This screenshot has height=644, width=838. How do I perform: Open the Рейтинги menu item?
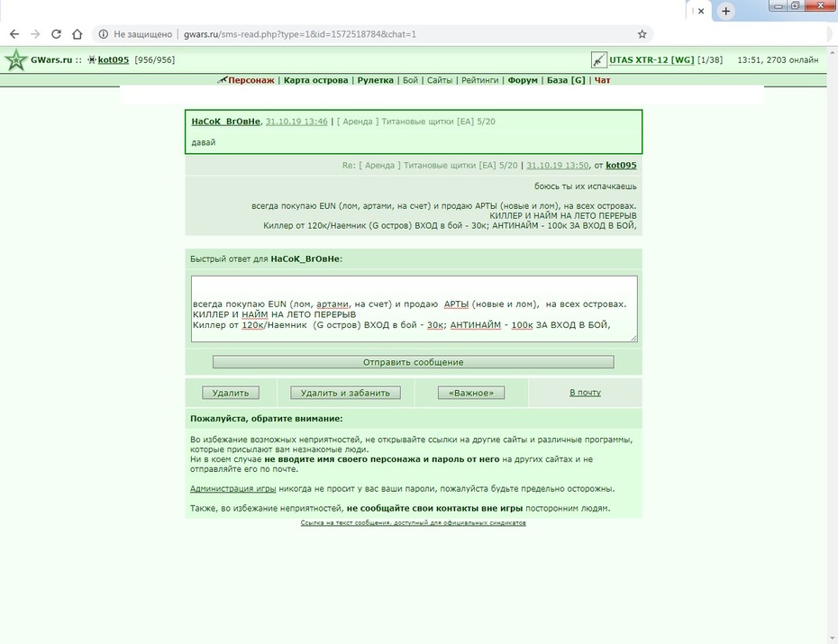click(480, 80)
